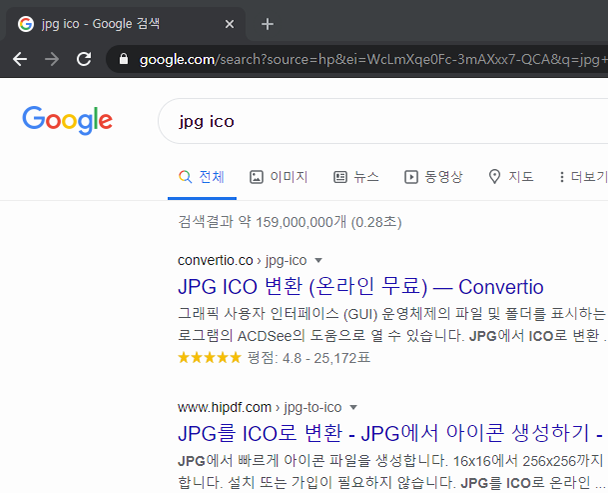This screenshot has height=493, width=608.
Task: Click the padlock site security icon
Action: [x=124, y=59]
